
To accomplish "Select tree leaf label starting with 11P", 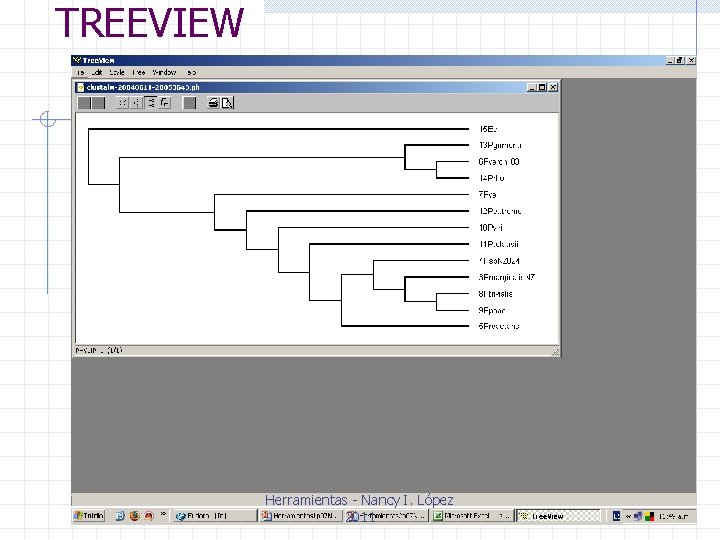I will point(499,244).
